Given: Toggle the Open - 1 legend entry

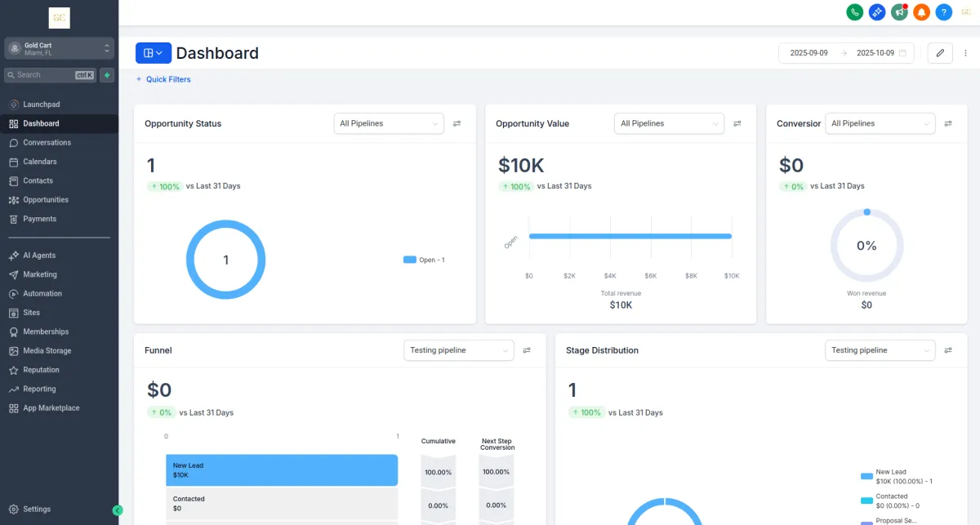Looking at the screenshot, I should [424, 260].
